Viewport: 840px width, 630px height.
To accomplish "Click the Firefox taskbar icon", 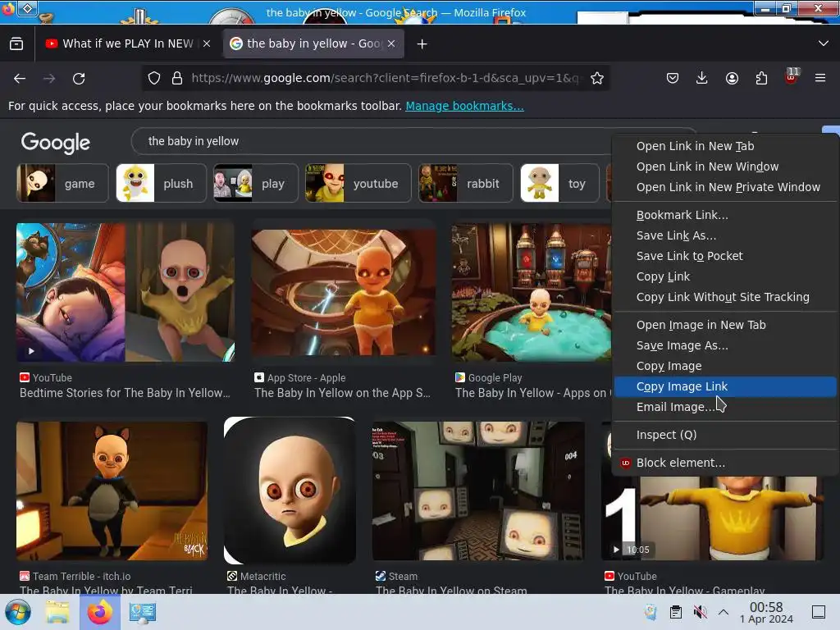I will [x=99, y=612].
